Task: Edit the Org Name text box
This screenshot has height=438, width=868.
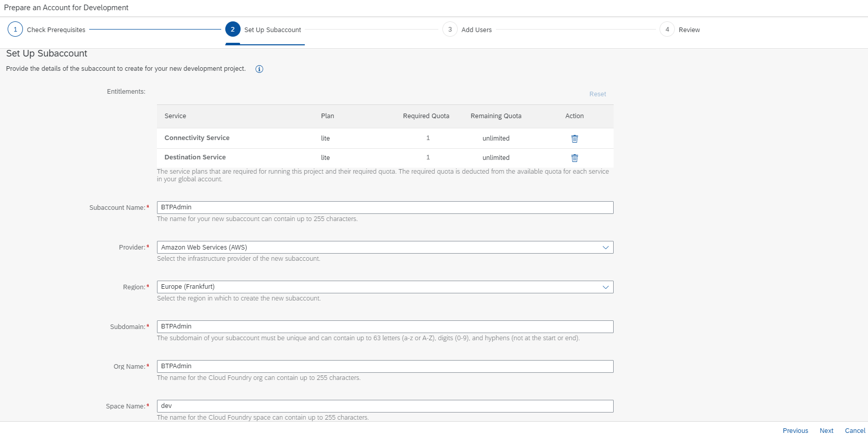Action: 385,366
